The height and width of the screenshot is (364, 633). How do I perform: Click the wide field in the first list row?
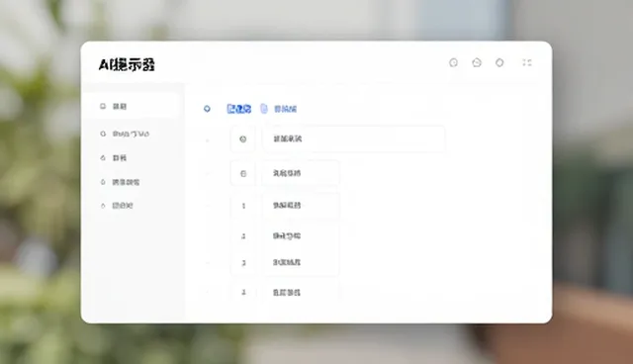pos(354,138)
